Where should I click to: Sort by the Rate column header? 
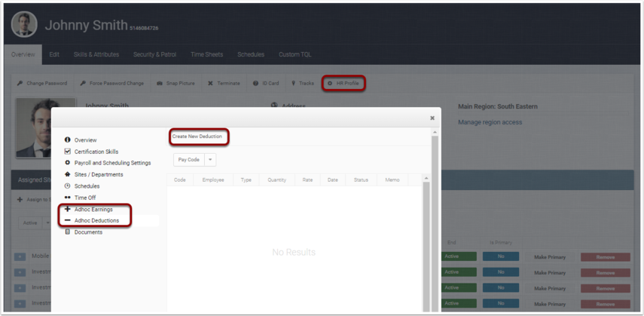pos(307,179)
